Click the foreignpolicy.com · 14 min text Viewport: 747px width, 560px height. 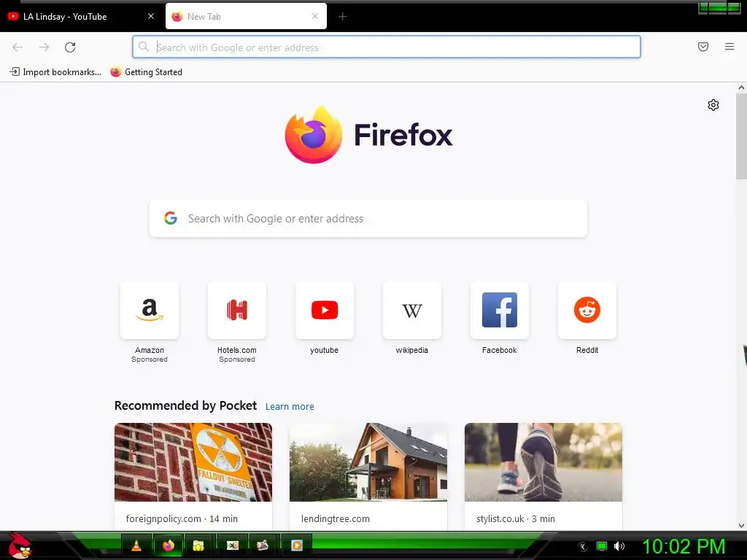point(182,518)
